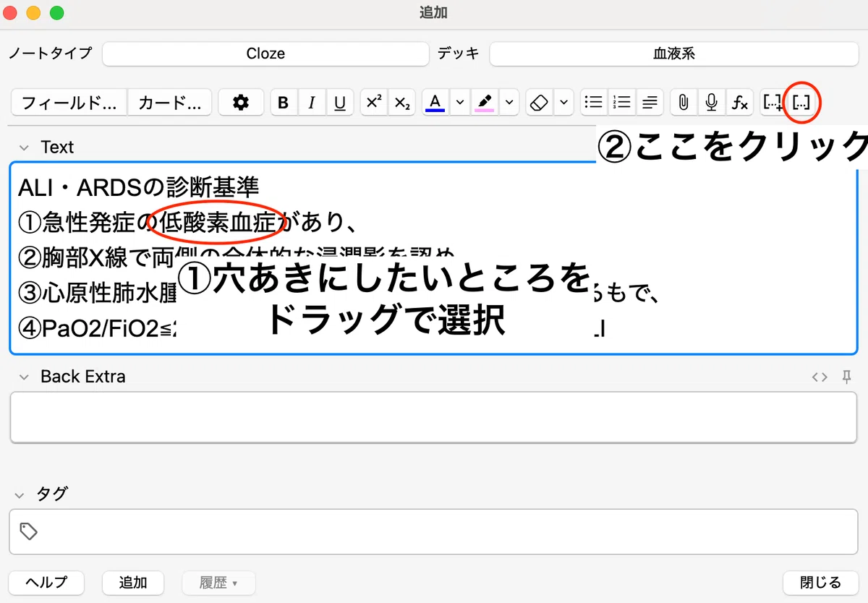Apply subscript formatting
This screenshot has width=868, height=603.
[402, 103]
